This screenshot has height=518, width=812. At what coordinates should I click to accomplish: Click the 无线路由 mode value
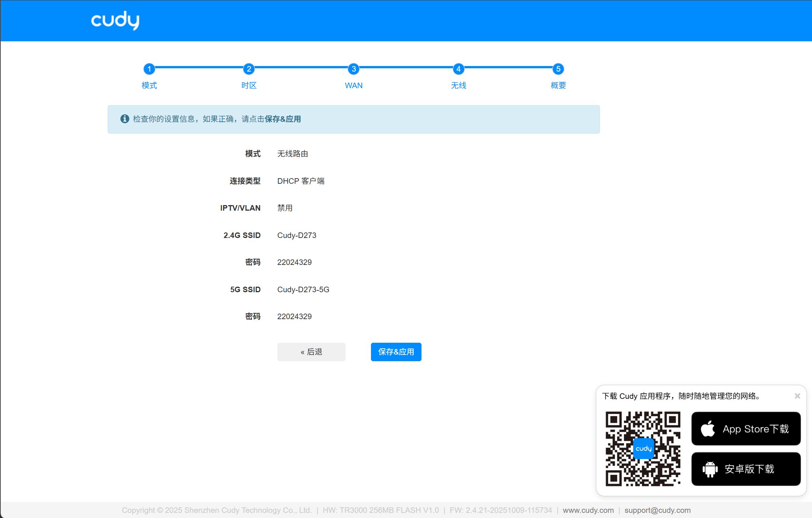(x=292, y=154)
